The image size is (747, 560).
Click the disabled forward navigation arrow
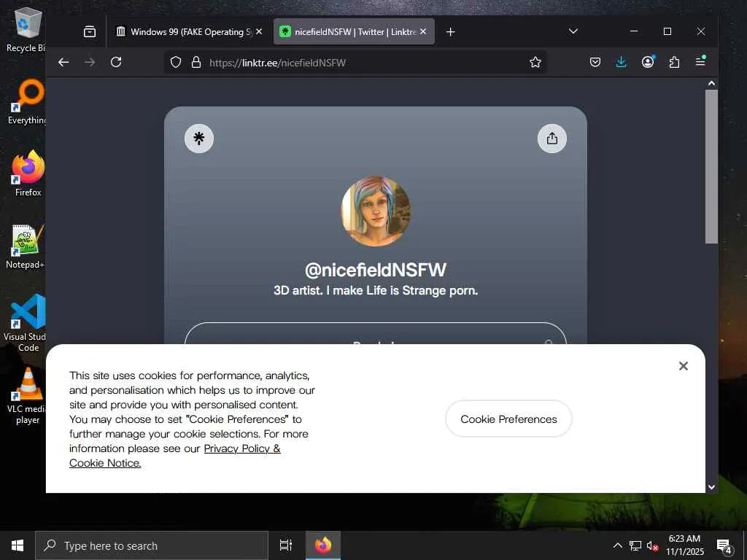pyautogui.click(x=90, y=63)
